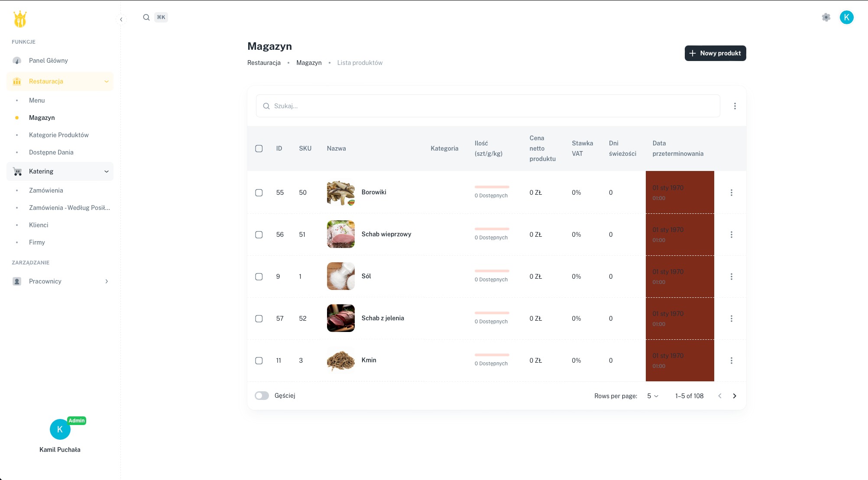Enable the Gęściej density toggle
This screenshot has width=868, height=480.
[x=262, y=395]
